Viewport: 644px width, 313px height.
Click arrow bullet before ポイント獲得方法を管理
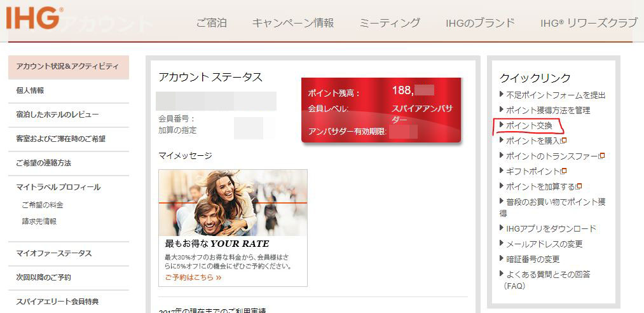tap(502, 109)
